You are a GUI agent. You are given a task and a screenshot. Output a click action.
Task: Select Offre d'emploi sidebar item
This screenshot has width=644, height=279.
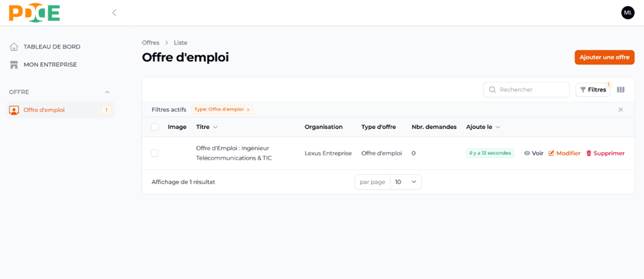60,110
